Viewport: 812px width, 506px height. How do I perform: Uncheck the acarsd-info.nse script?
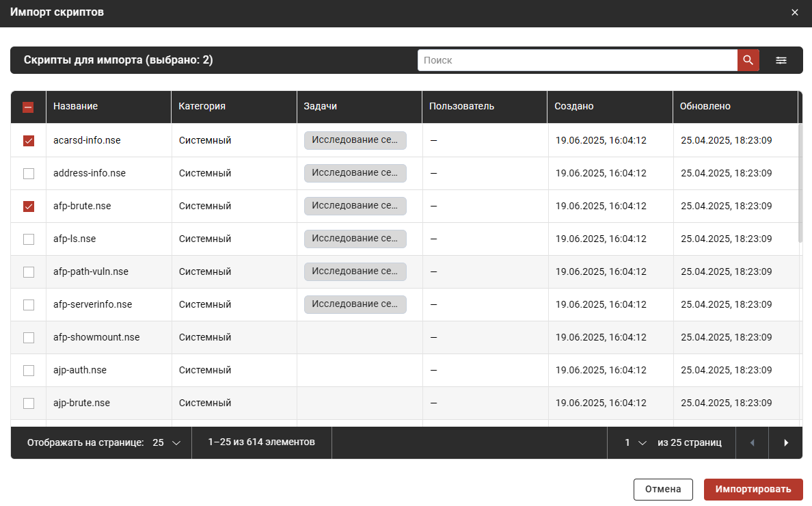coord(28,140)
